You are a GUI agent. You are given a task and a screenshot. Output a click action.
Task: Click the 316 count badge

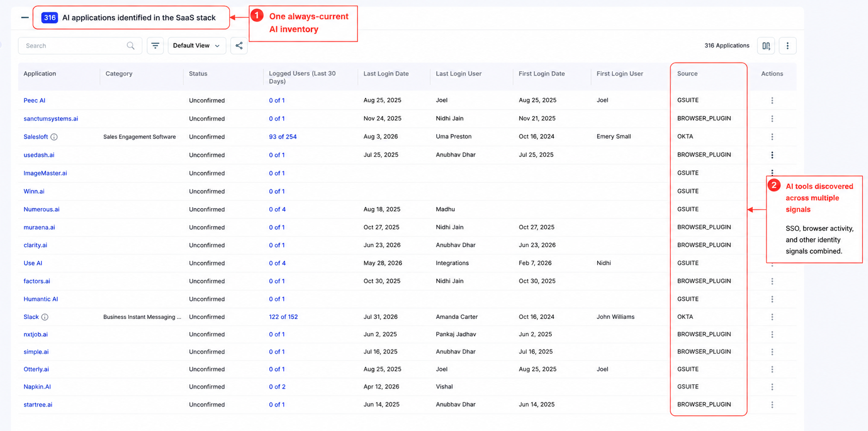click(50, 18)
